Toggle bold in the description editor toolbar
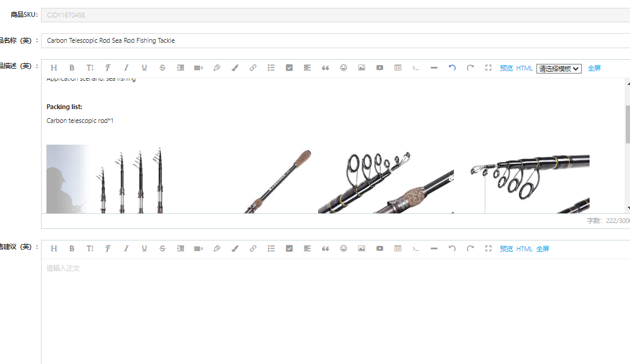Screen dimensions: 630x364 pos(72,68)
